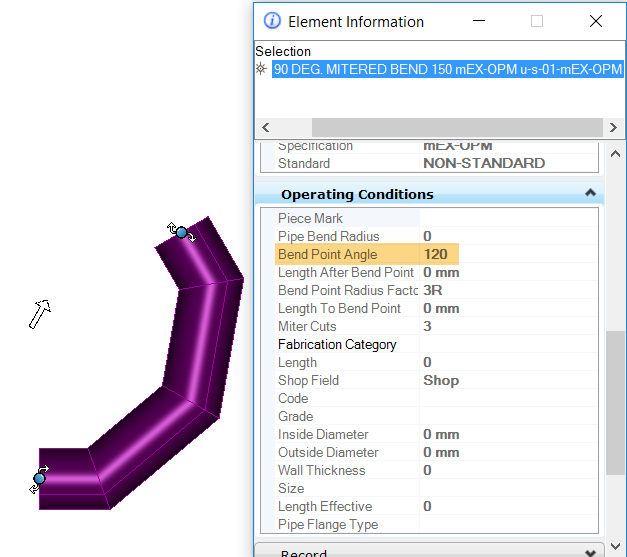Click the Outside Diameter value 0 mm
Image resolution: width=627 pixels, height=557 pixels.
click(x=441, y=452)
